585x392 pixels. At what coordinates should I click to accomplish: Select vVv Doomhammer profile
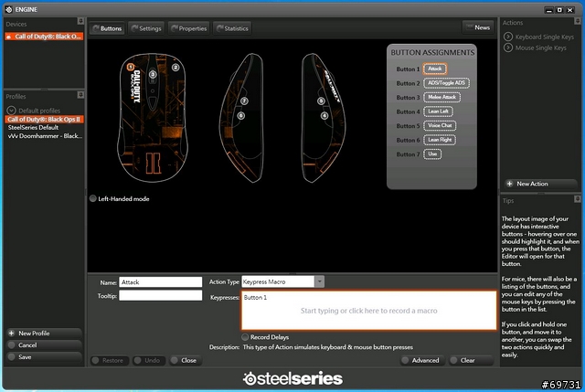click(x=45, y=136)
